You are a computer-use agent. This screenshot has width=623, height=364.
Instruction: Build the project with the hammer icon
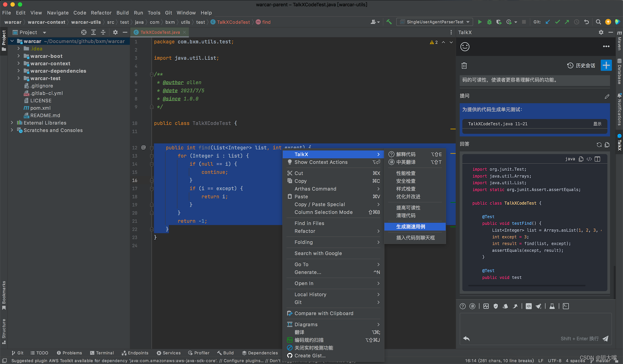pos(389,22)
